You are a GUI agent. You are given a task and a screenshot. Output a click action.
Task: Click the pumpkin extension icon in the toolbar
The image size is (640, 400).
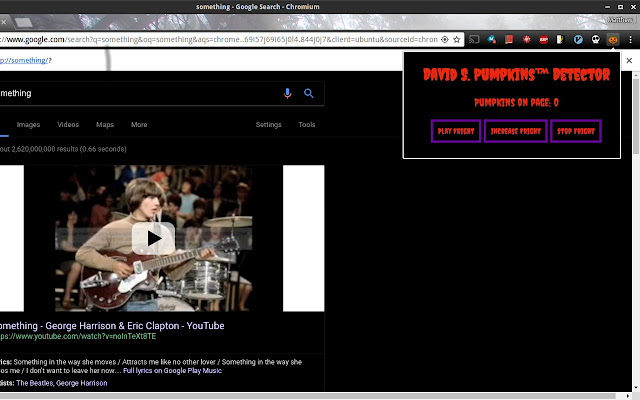tap(613, 40)
